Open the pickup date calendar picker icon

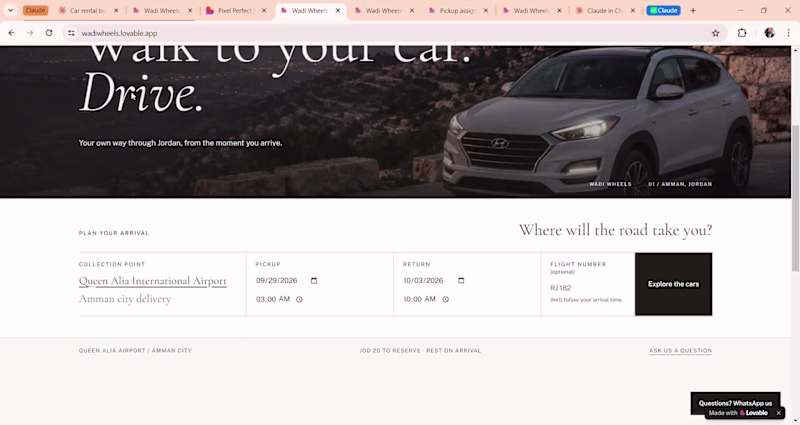tap(314, 281)
